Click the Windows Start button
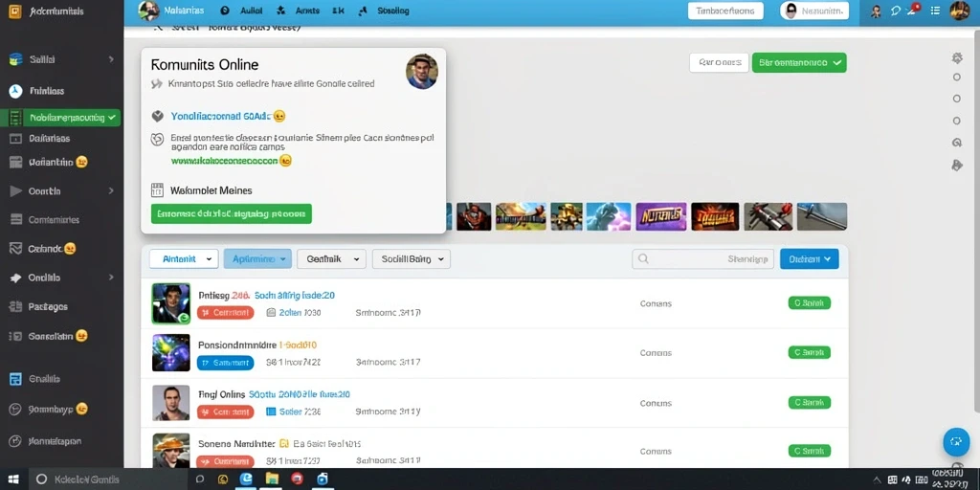The width and height of the screenshot is (980, 490). click(13, 479)
